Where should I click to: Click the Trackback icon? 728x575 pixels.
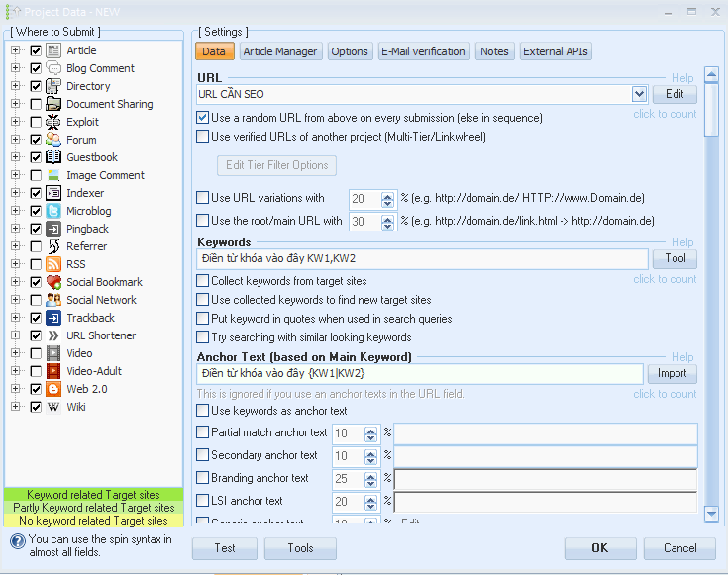[53, 318]
